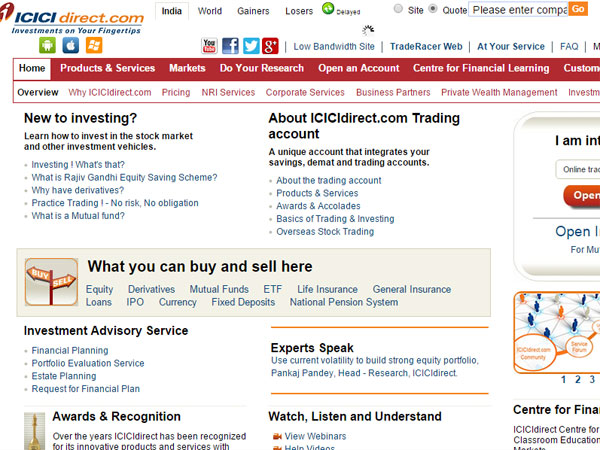Open the Mutual Funds link

[219, 289]
